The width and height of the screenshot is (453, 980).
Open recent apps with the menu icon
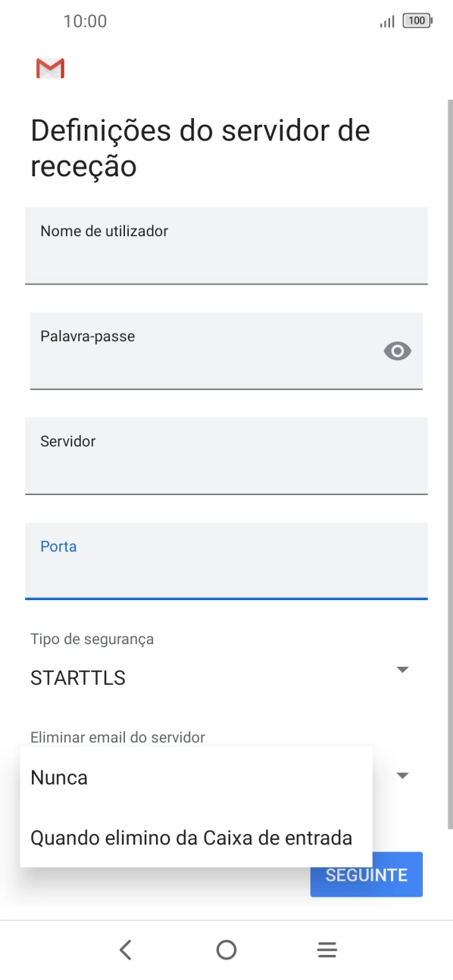tap(326, 949)
